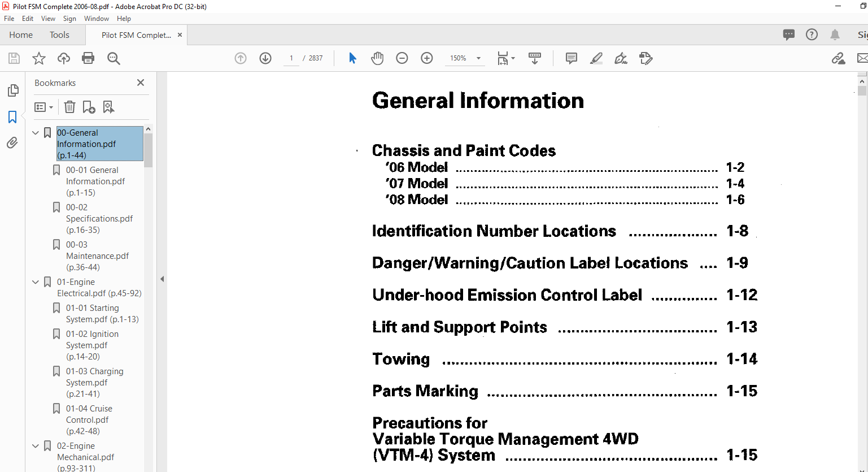Add the bookmark star icon
Viewport: 868px width, 472px height.
(x=39, y=58)
